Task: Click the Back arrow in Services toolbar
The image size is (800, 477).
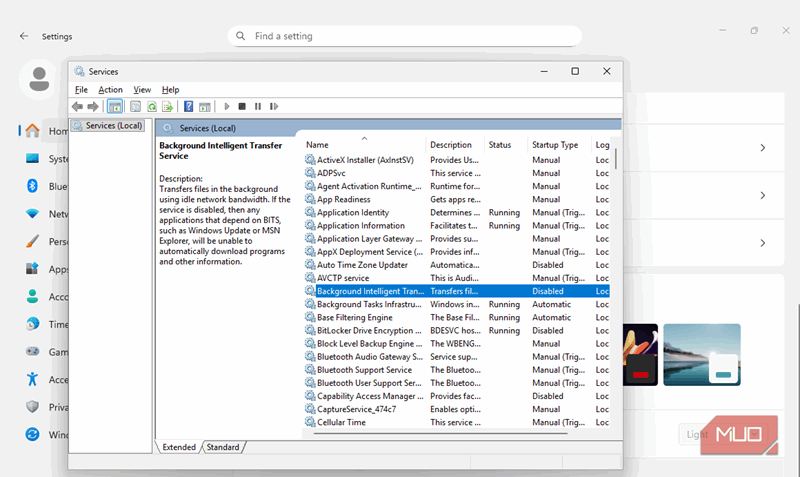Action: pos(77,106)
